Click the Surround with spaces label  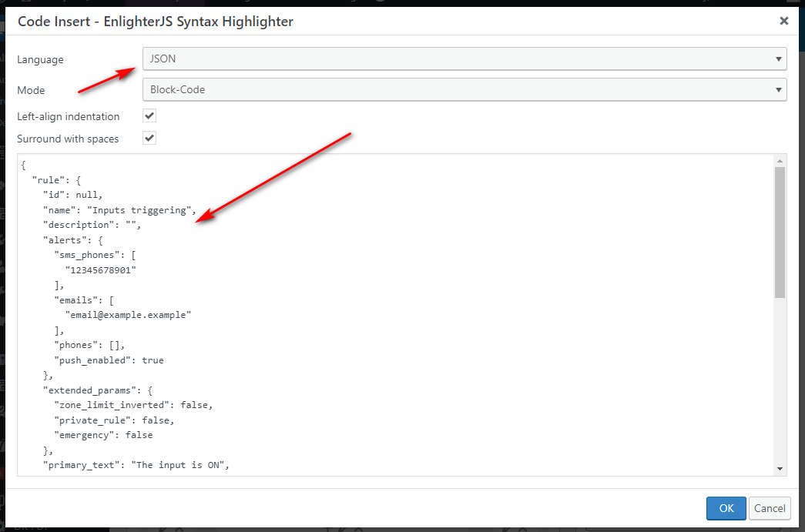tap(68, 139)
